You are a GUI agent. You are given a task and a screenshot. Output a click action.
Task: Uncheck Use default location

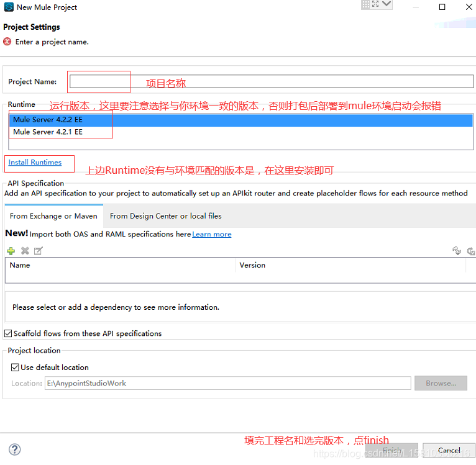click(x=15, y=368)
